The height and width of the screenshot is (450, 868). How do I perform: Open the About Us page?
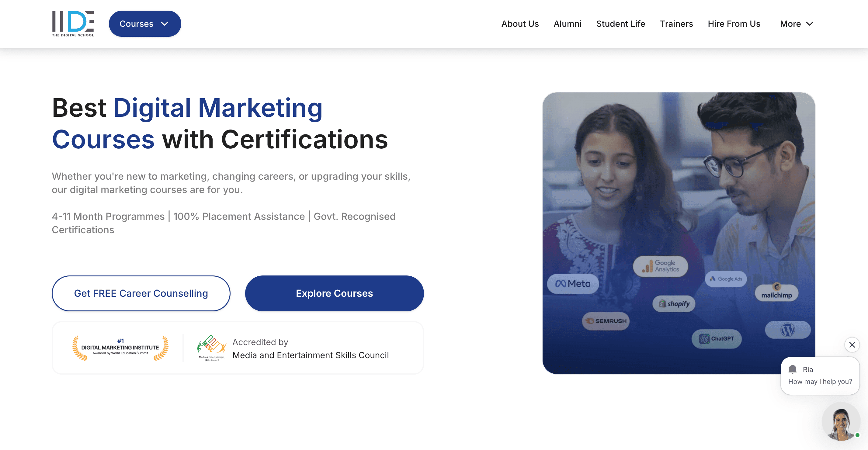pos(520,24)
